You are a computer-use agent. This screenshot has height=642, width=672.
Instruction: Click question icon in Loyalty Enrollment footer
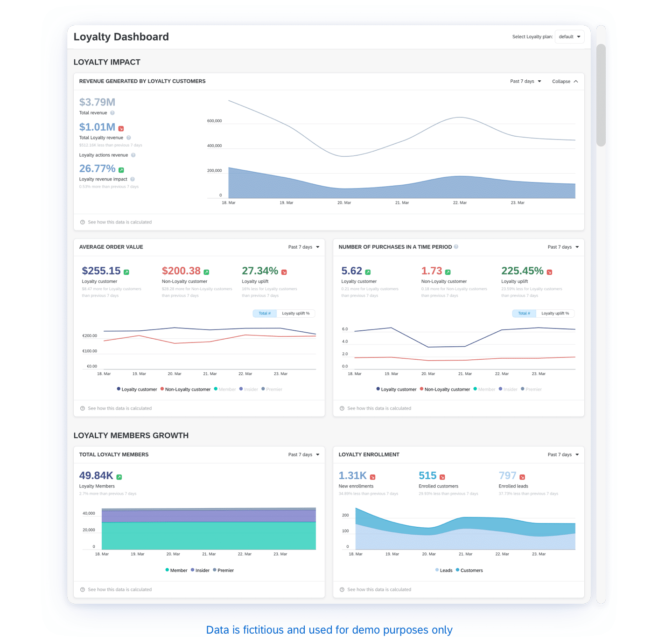pos(342,590)
